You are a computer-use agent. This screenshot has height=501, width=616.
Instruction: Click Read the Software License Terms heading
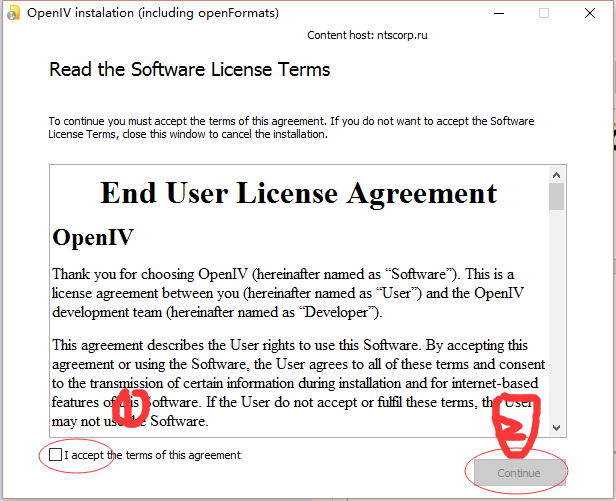tap(190, 70)
